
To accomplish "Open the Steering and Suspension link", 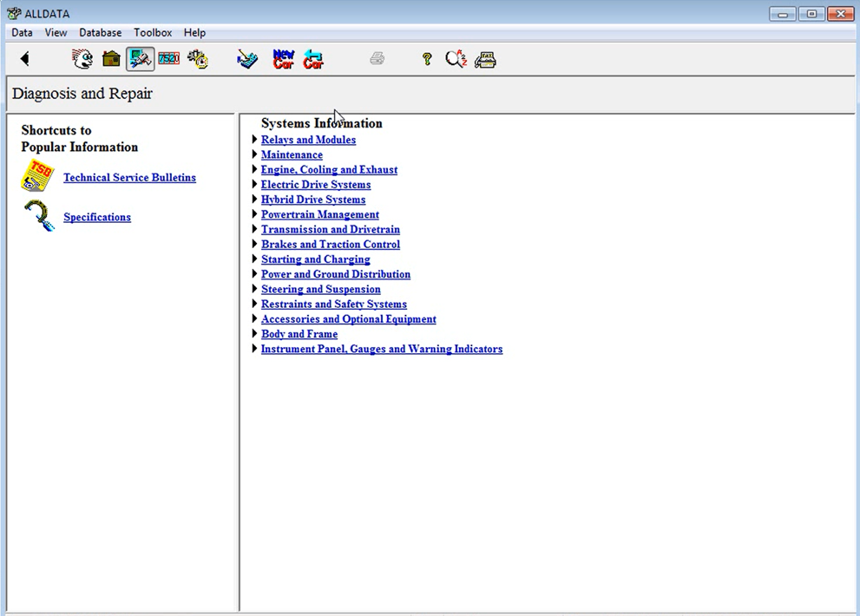I will point(321,289).
